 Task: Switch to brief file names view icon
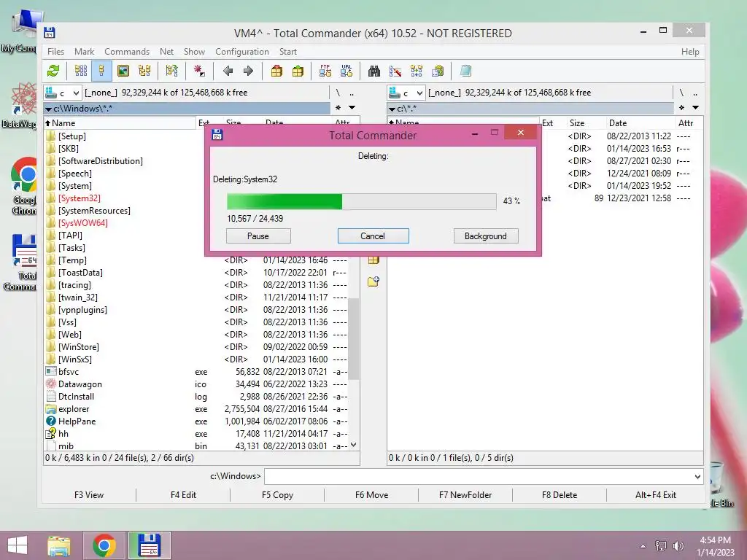point(81,71)
